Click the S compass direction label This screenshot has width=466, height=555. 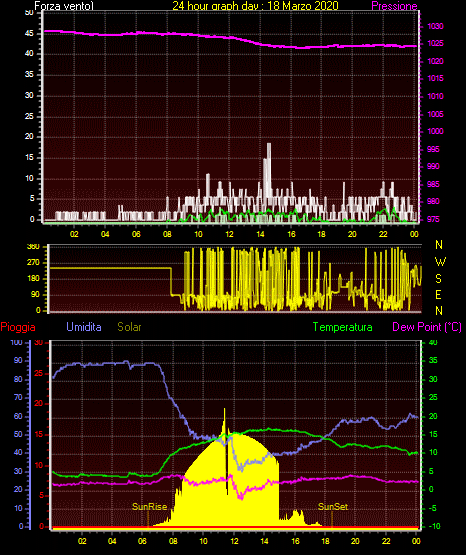coord(438,279)
